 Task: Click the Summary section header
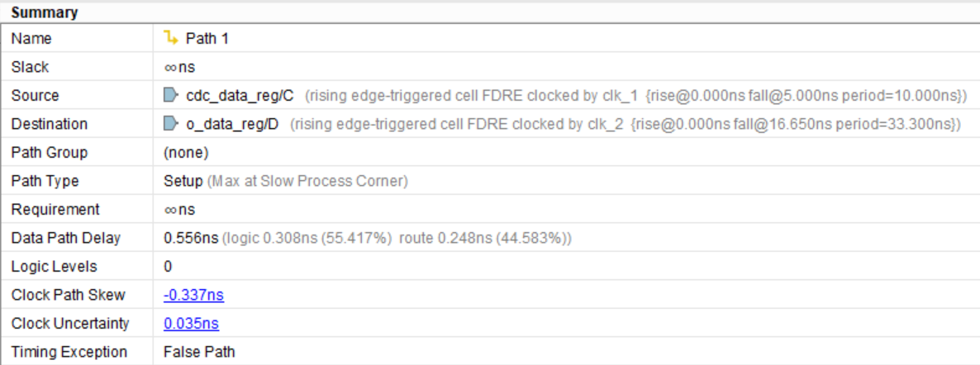click(x=44, y=13)
